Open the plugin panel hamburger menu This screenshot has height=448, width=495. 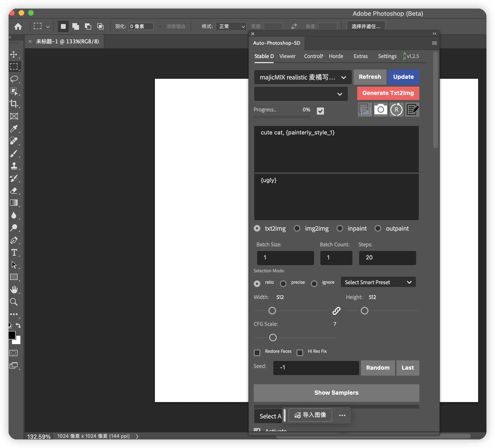(x=434, y=43)
